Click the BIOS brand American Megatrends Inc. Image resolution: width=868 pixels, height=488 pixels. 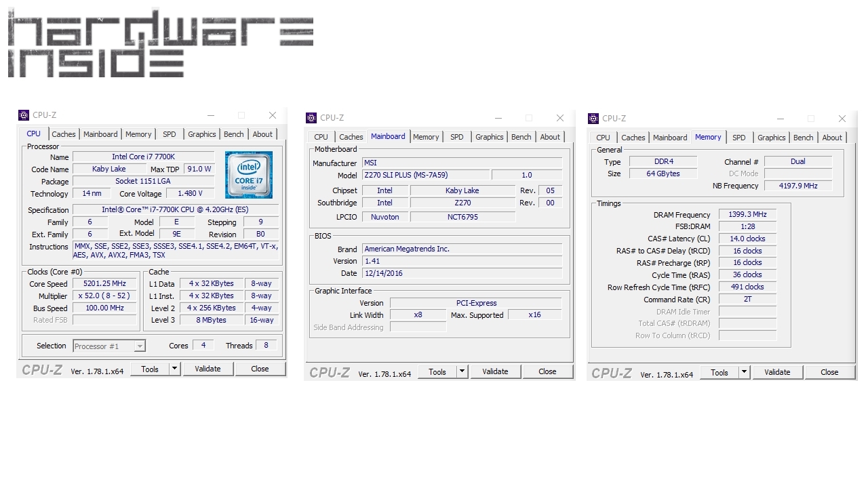pyautogui.click(x=462, y=249)
